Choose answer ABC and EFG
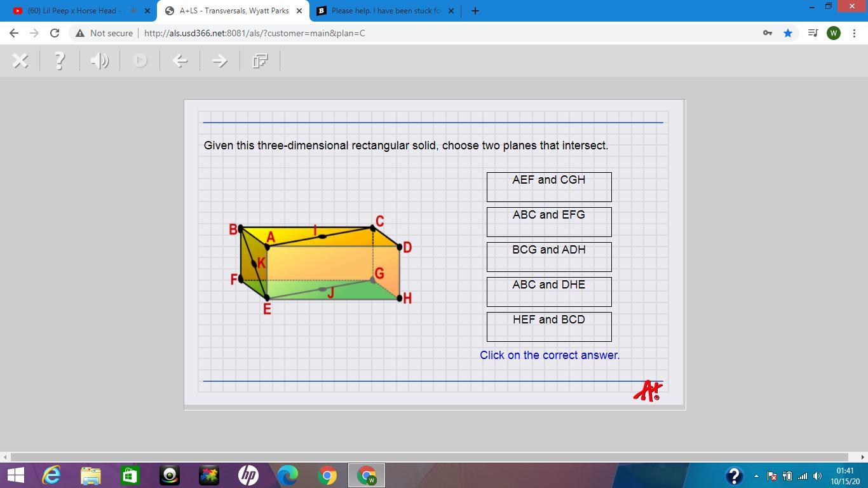Screen dimensions: 868x488 [x=548, y=222]
